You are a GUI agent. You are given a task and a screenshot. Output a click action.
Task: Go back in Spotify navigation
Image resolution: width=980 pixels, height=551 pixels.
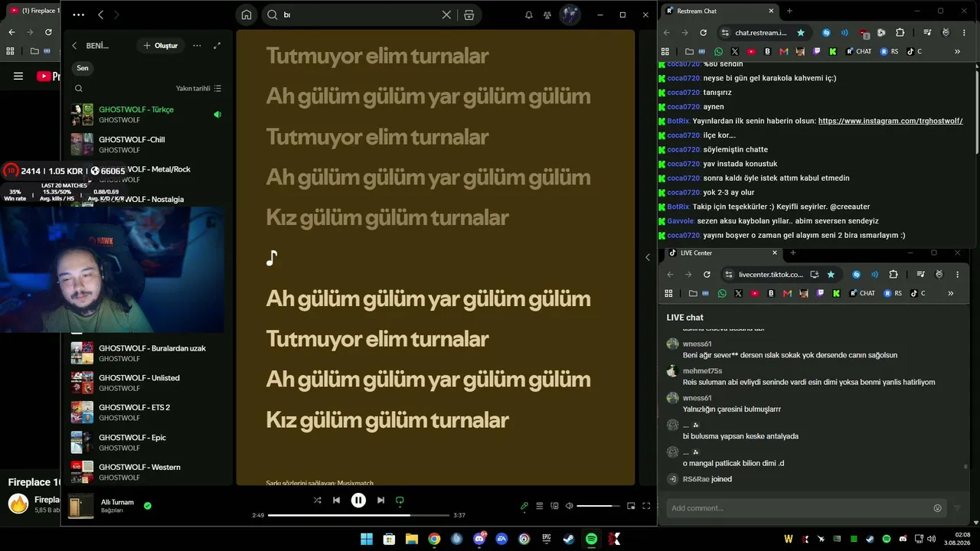click(x=100, y=15)
